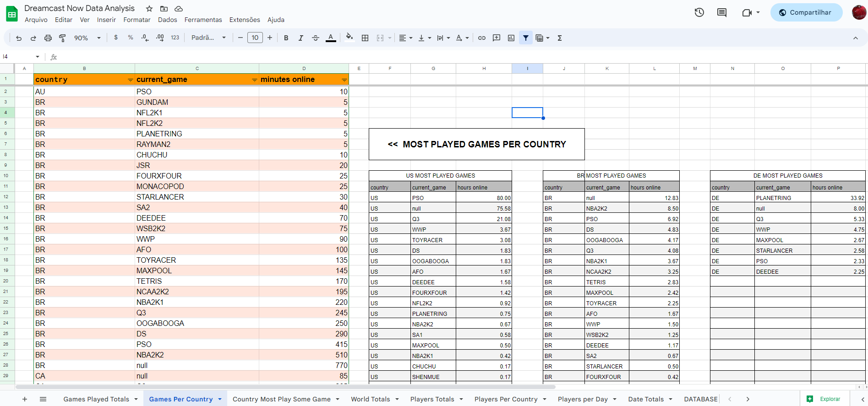Click horizontal scrollbar
Image resolution: width=868 pixels, height=406 pixels.
[286, 387]
